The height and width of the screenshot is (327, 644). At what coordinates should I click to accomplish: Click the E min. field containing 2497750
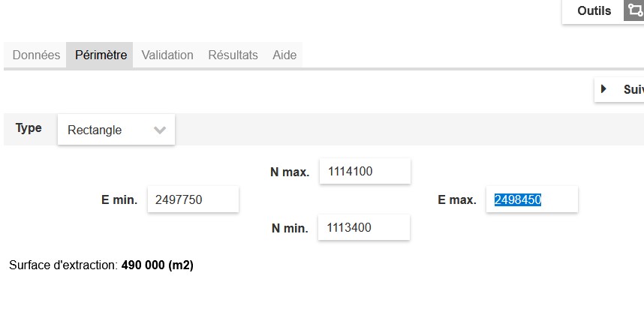(193, 199)
